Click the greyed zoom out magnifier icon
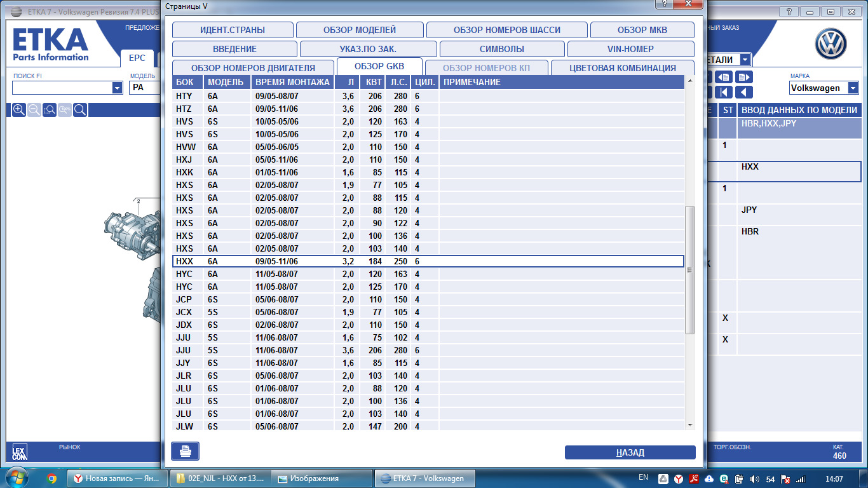Screen dimensions: 868x488 [x=34, y=110]
